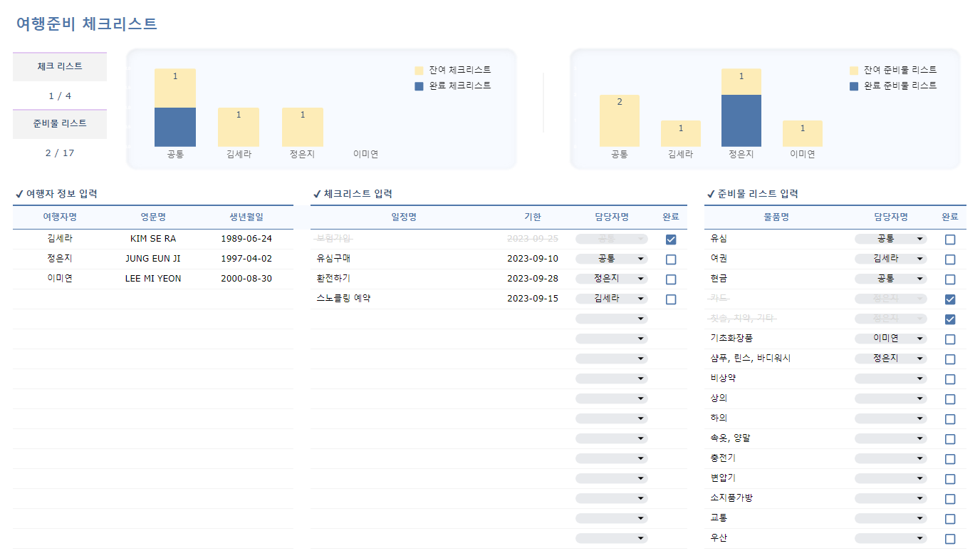This screenshot has height=551, width=980.
Task: Mark 충전기 as packed
Action: point(950,459)
